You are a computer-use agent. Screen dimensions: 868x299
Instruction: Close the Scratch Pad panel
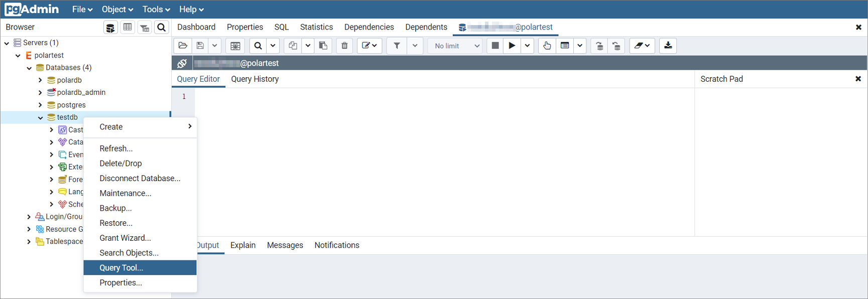click(x=858, y=79)
